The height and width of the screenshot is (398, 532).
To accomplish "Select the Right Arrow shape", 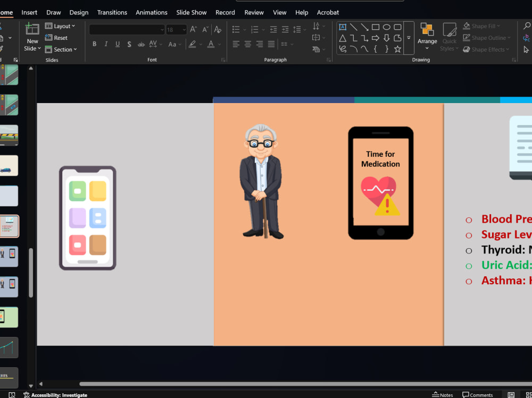I will 376,38.
